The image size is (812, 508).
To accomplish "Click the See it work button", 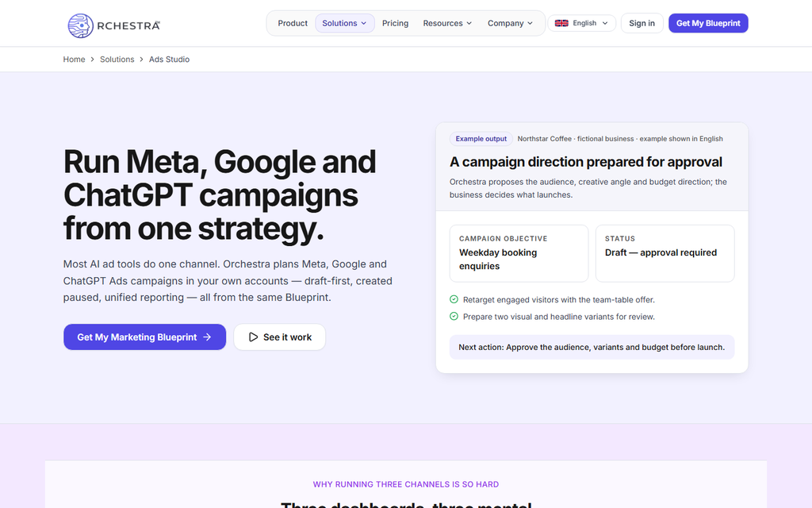I will tap(280, 337).
